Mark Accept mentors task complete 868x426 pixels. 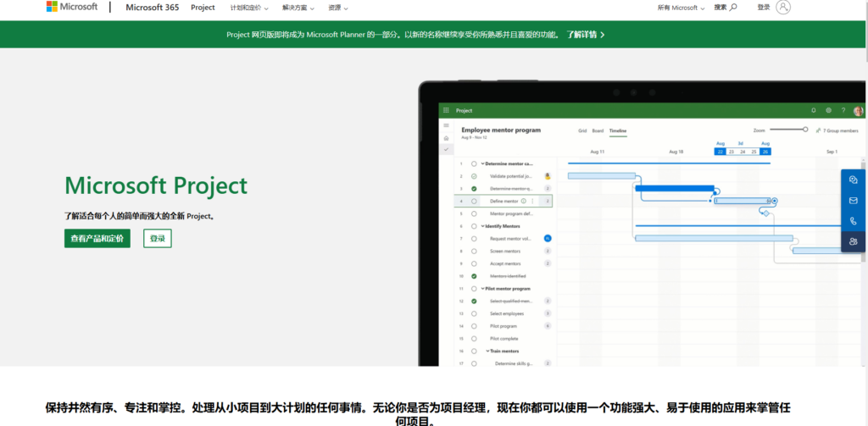[x=474, y=263]
